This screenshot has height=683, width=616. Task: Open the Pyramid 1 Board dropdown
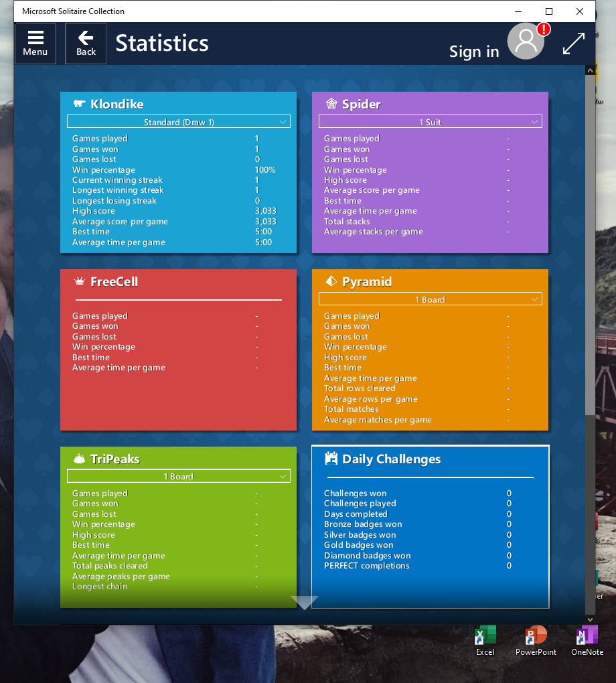[x=431, y=299]
